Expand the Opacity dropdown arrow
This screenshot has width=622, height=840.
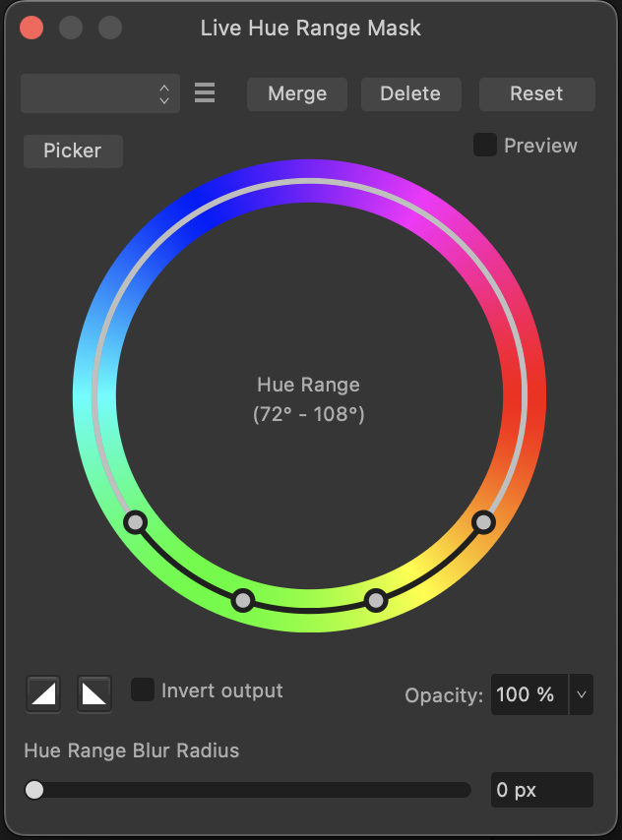coord(582,694)
